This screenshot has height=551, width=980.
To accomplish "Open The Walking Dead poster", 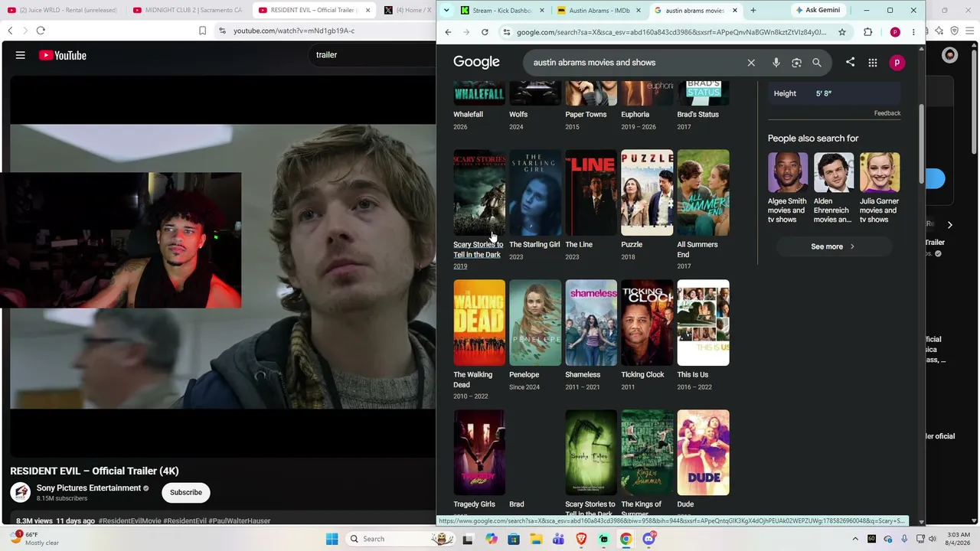I will tap(479, 323).
